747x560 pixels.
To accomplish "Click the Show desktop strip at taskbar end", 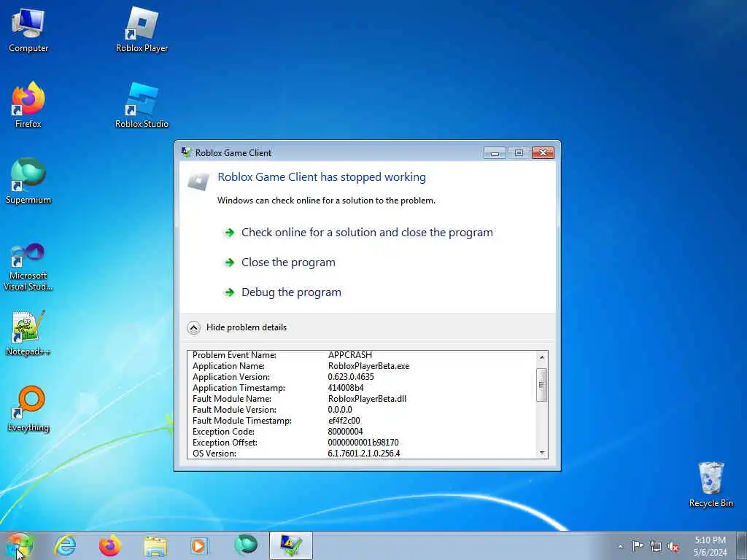I will [x=741, y=545].
